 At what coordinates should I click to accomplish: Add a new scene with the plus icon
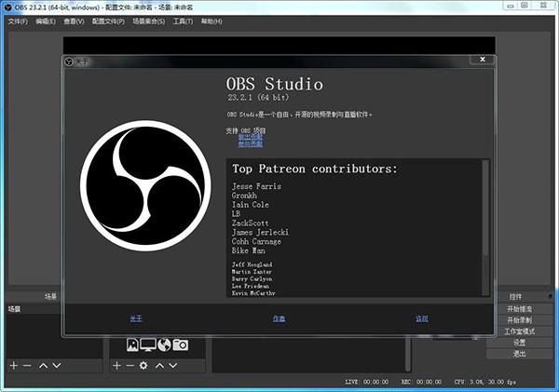14,365
